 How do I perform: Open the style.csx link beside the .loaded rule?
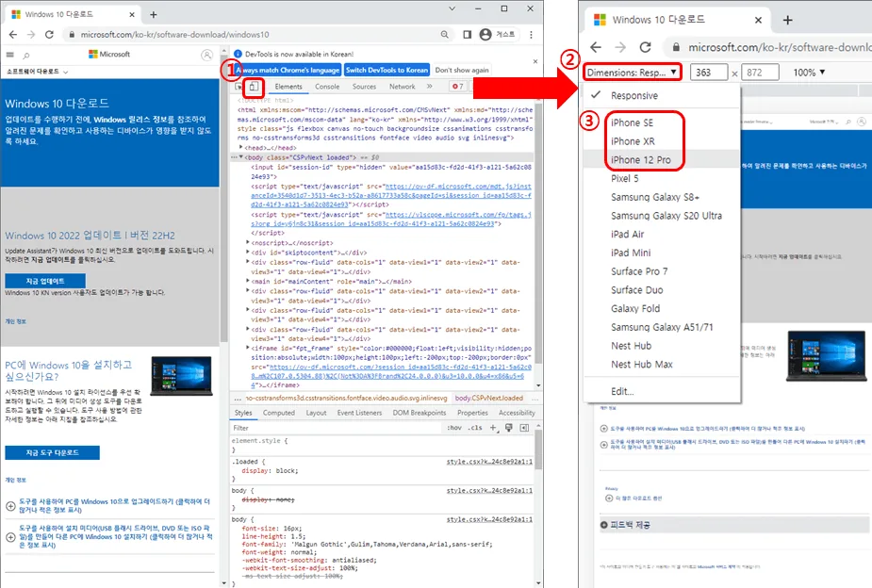tap(489, 462)
